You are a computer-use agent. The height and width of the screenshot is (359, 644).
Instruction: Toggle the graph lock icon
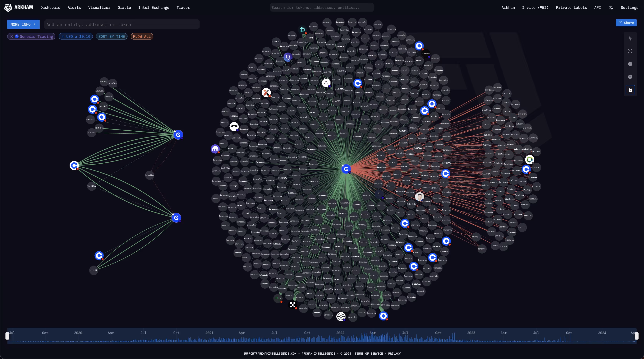click(x=630, y=90)
